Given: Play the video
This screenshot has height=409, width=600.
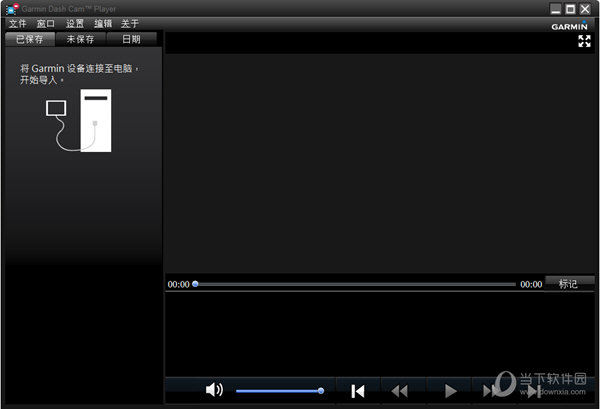Looking at the screenshot, I should (x=450, y=391).
